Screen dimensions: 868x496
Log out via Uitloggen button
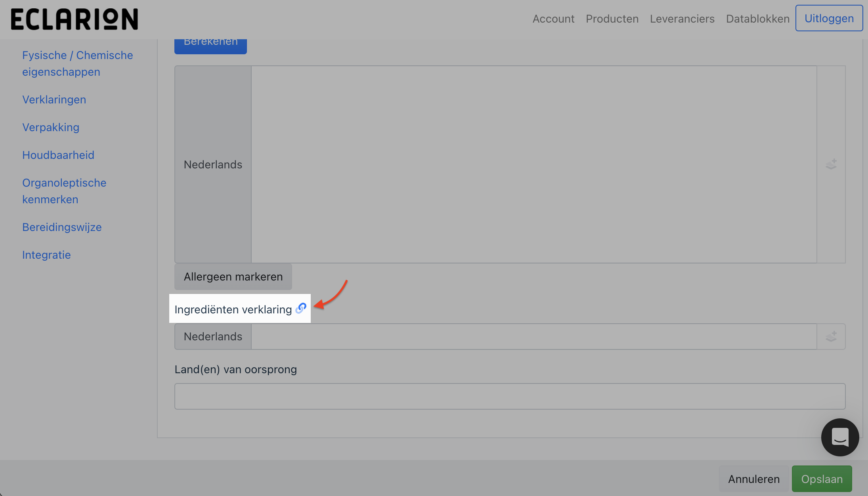tap(829, 18)
